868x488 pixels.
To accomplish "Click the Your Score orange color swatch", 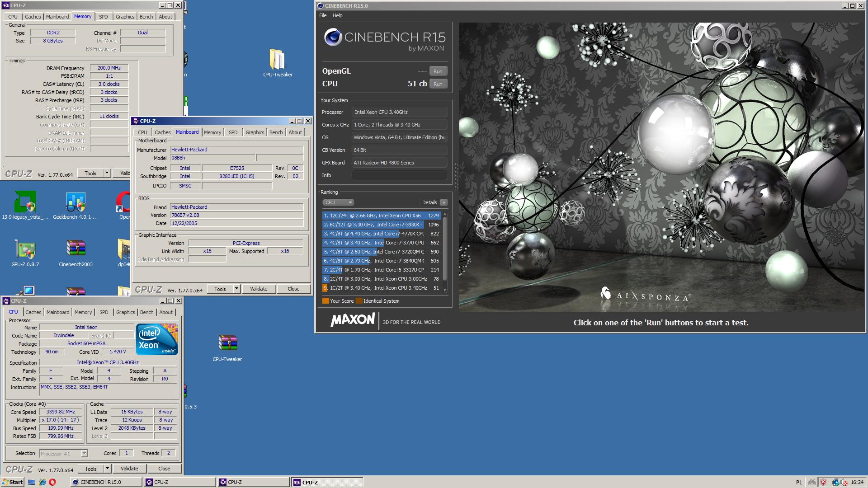I will click(325, 301).
